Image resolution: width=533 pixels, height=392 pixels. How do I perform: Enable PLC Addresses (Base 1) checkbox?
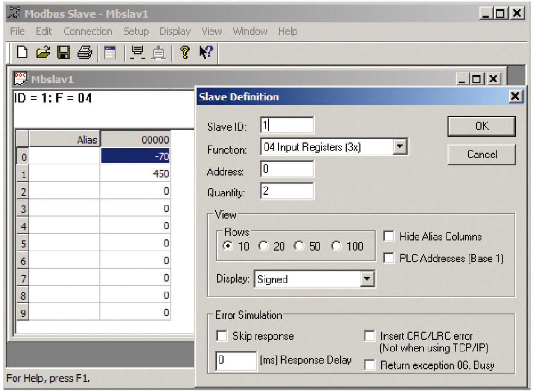389,258
